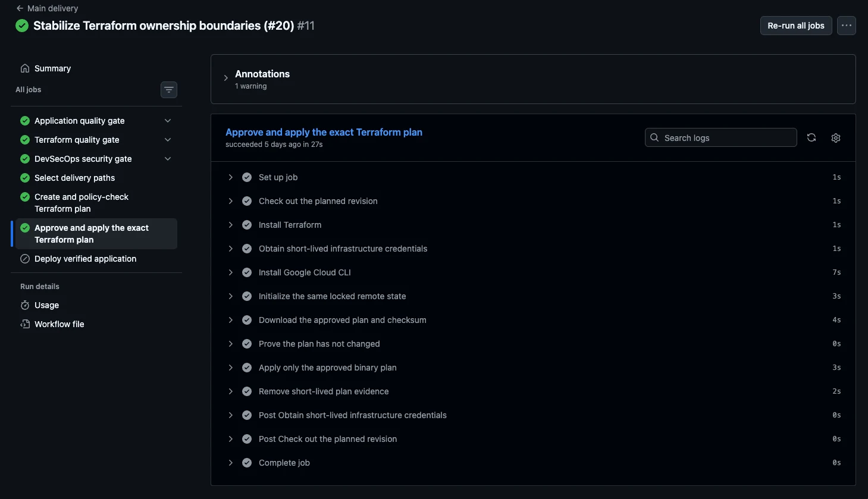Expand the Apply only the approved binary plan step
This screenshot has height=499, width=868.
tap(231, 368)
